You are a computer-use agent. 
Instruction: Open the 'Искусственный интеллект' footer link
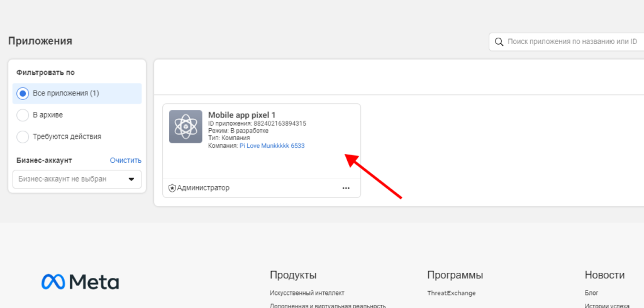[307, 293]
